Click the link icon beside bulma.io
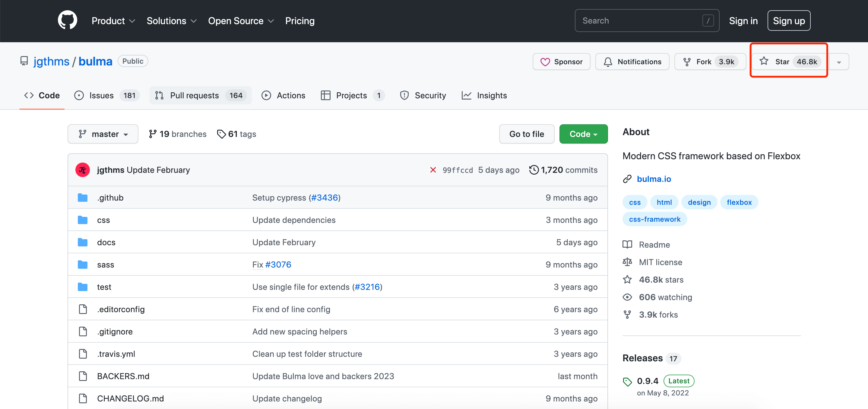Viewport: 868px width, 409px height. (x=627, y=179)
